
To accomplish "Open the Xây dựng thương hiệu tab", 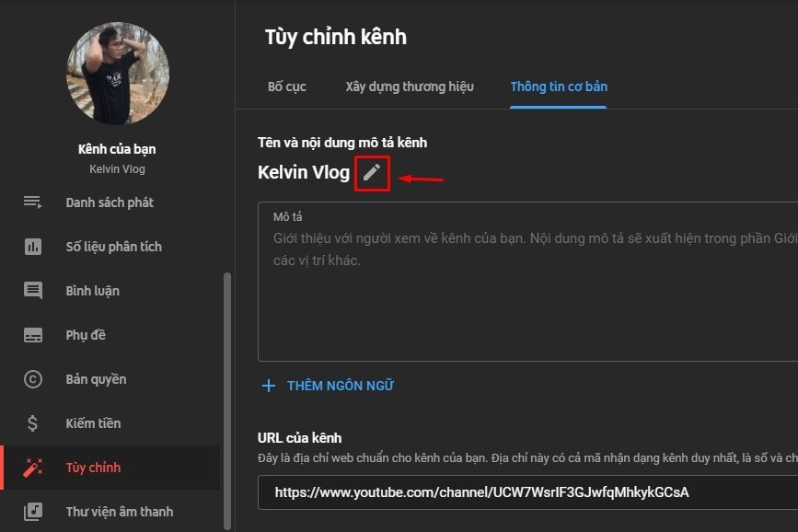I will click(x=409, y=86).
